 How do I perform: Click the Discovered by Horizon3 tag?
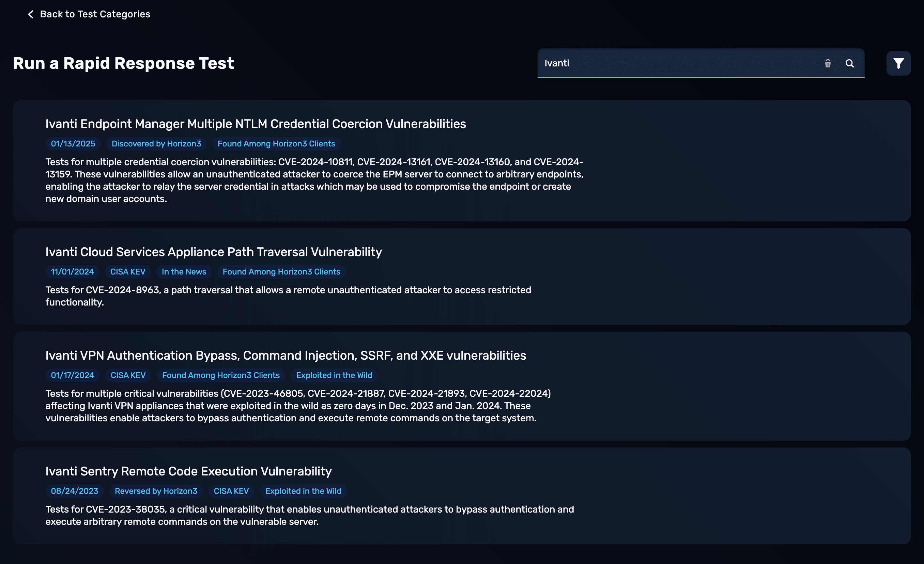[x=156, y=144]
